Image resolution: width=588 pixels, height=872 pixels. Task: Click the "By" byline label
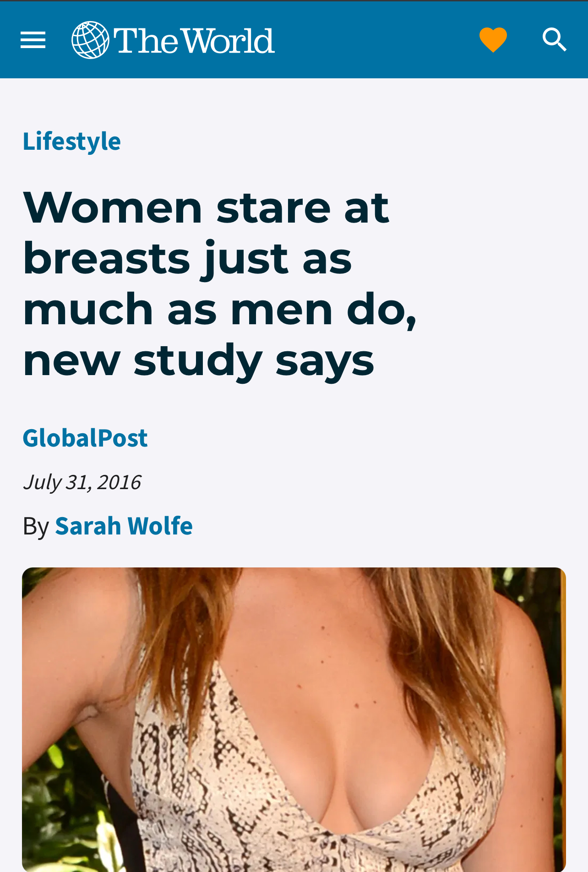tap(36, 526)
